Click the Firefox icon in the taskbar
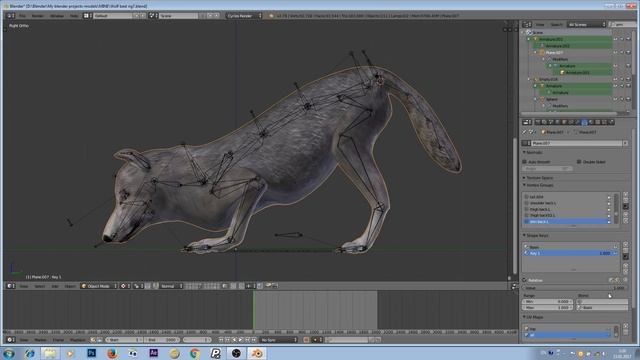Image resolution: width=640 pixels, height=360 pixels. [x=112, y=353]
